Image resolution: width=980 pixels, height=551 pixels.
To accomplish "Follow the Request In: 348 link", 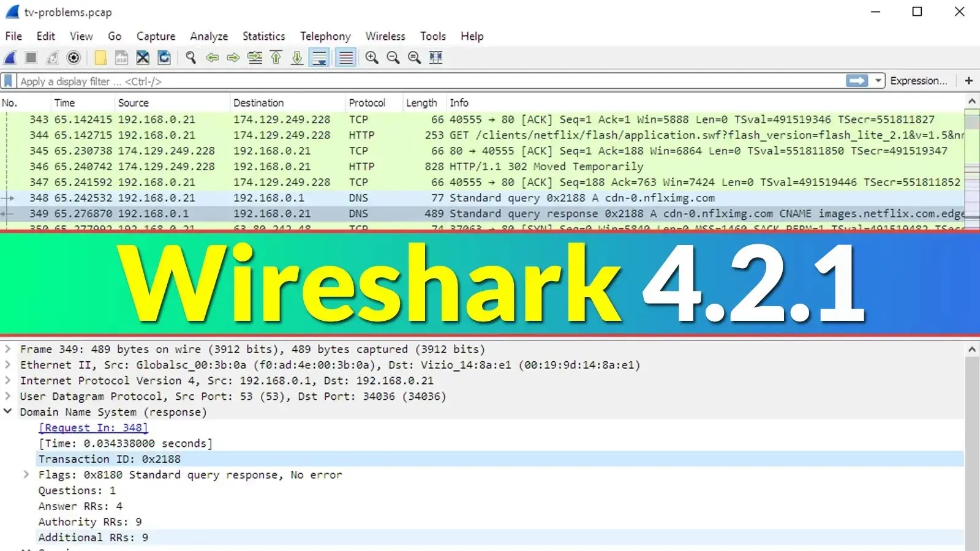I will (x=93, y=427).
